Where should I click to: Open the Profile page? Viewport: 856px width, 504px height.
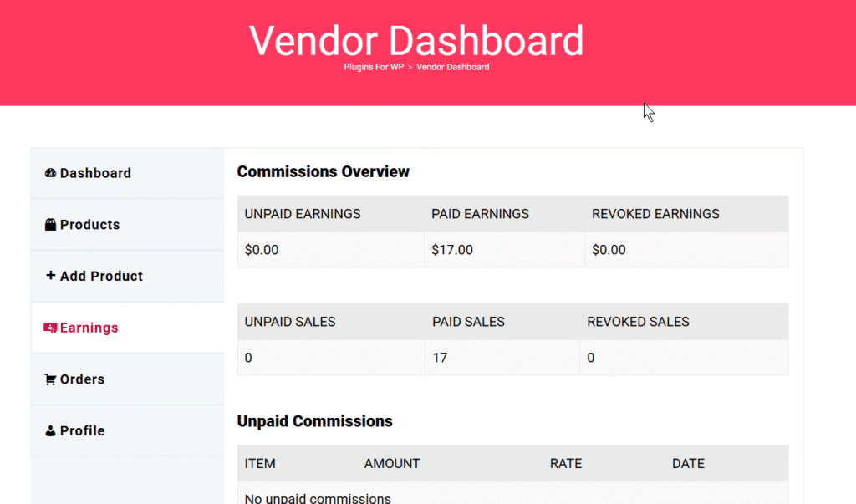pos(84,430)
